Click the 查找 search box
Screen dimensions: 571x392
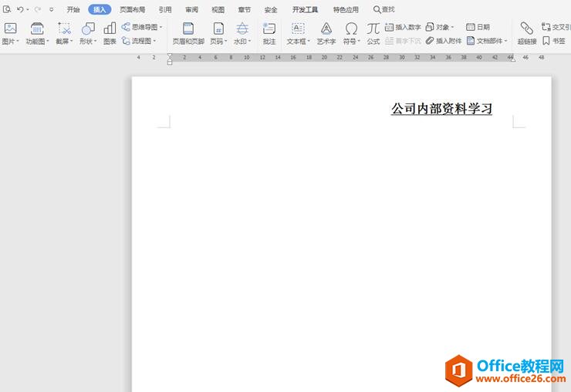pyautogui.click(x=384, y=10)
